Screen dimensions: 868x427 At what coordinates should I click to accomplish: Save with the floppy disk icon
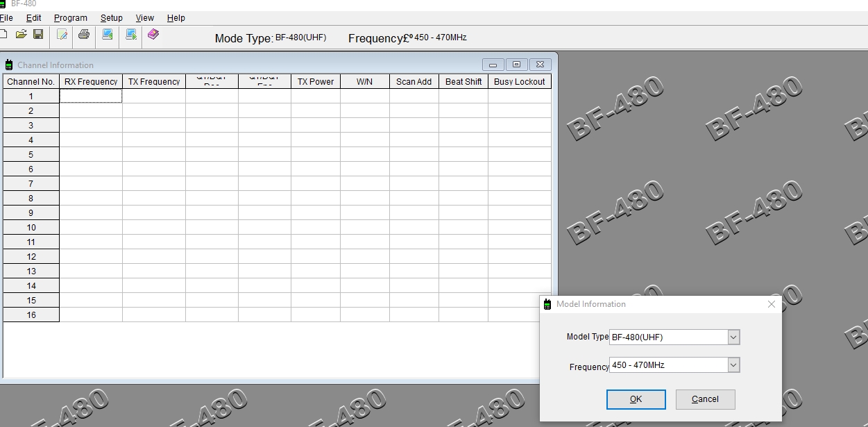click(x=38, y=34)
